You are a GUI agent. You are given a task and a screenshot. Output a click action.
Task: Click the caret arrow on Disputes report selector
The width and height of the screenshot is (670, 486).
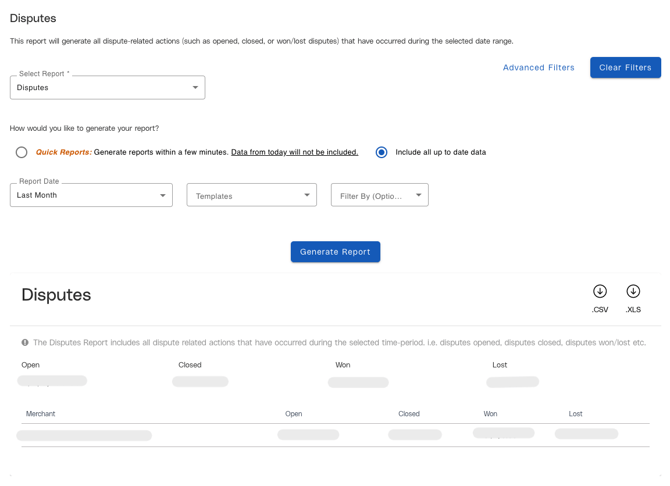[195, 88]
